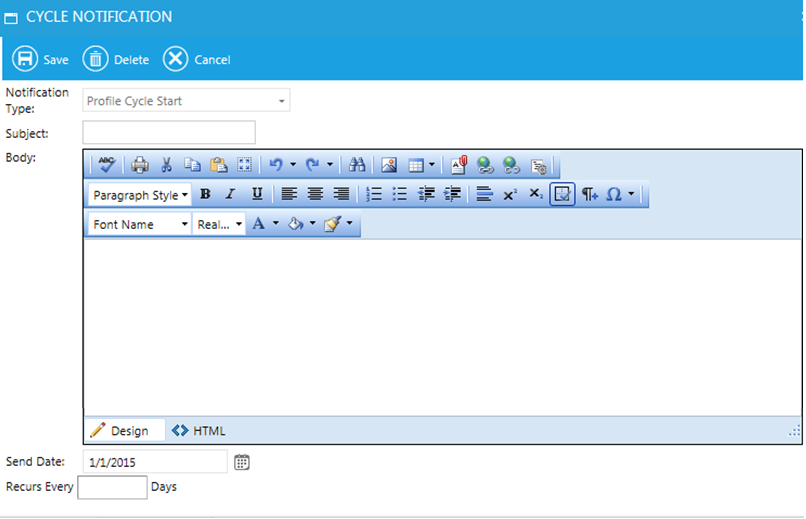Open the text foreground color picker
Image resolution: width=806 pixels, height=519 pixels.
260,225
